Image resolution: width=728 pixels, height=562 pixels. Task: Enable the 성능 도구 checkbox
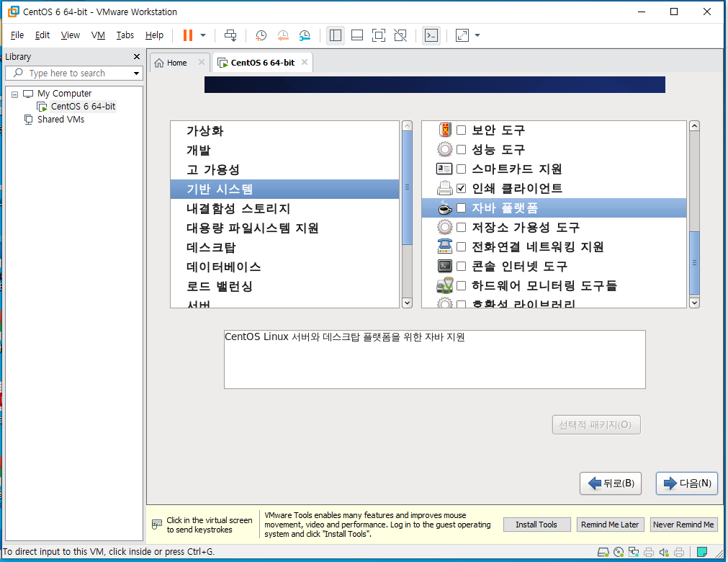pos(461,150)
